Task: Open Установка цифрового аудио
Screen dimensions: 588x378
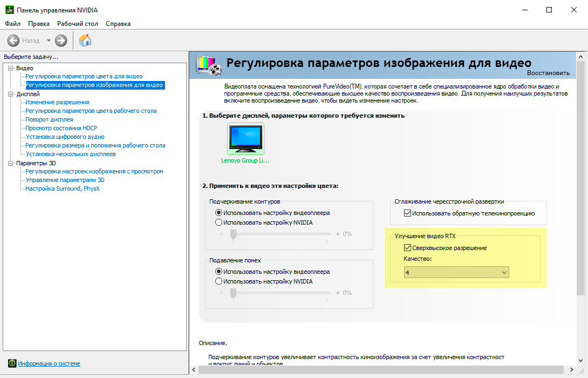Action: 65,137
